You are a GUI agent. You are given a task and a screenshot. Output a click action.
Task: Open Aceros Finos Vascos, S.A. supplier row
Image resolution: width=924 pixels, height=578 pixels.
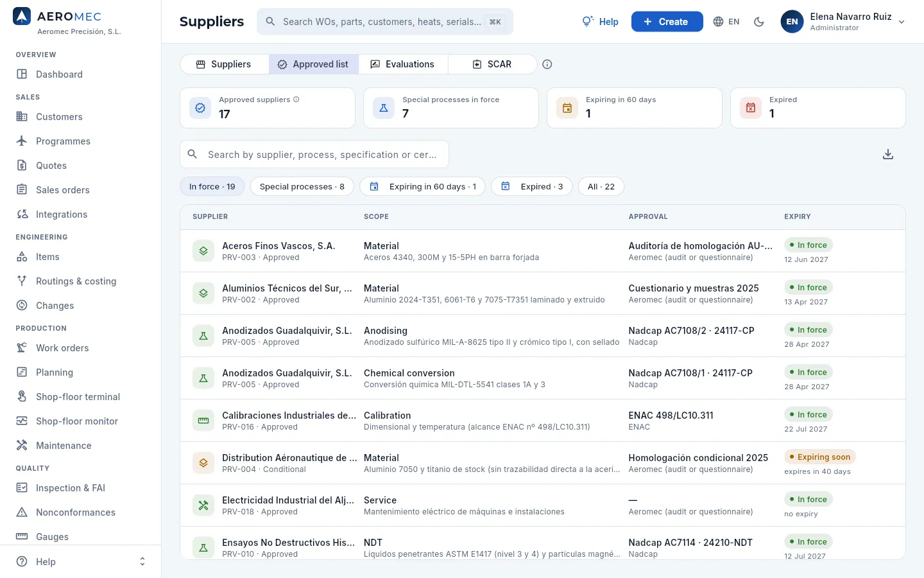pyautogui.click(x=543, y=251)
